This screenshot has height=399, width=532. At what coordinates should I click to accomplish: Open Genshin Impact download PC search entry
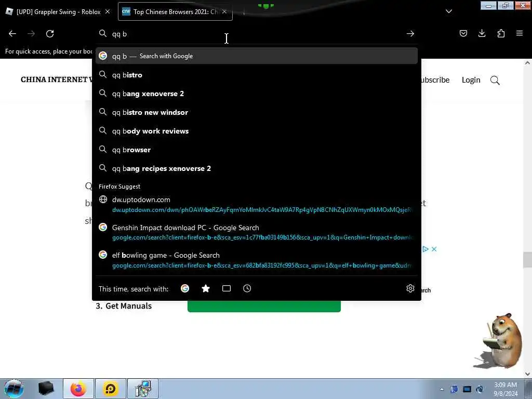coord(257,232)
